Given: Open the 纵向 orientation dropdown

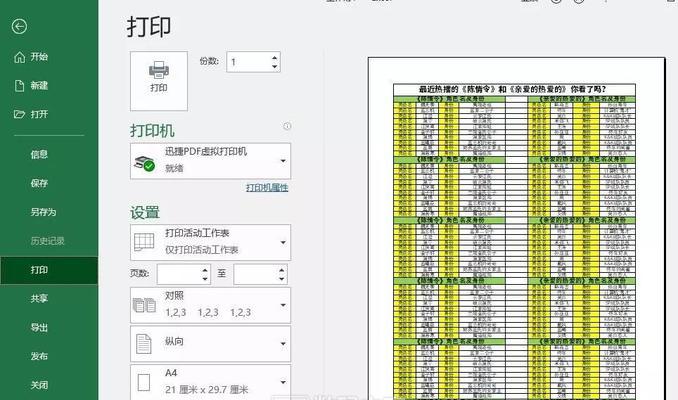Looking at the screenshot, I should click(210, 344).
